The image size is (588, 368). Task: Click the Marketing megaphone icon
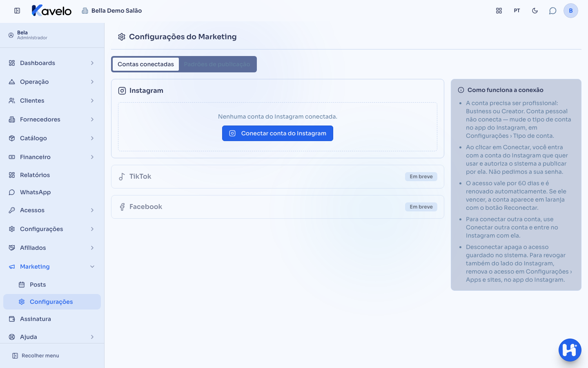[x=12, y=267]
